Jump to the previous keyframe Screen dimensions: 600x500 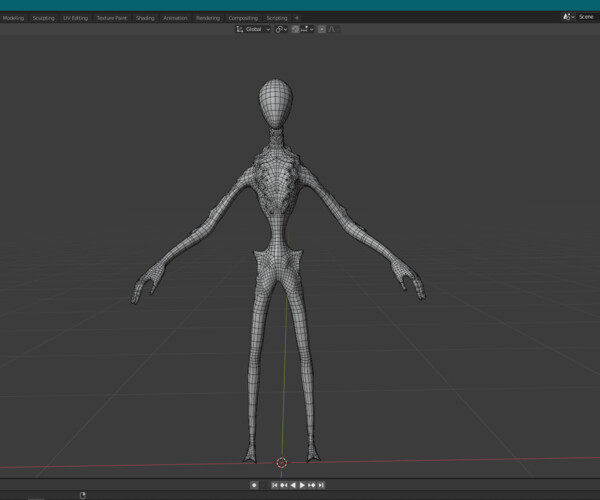283,485
